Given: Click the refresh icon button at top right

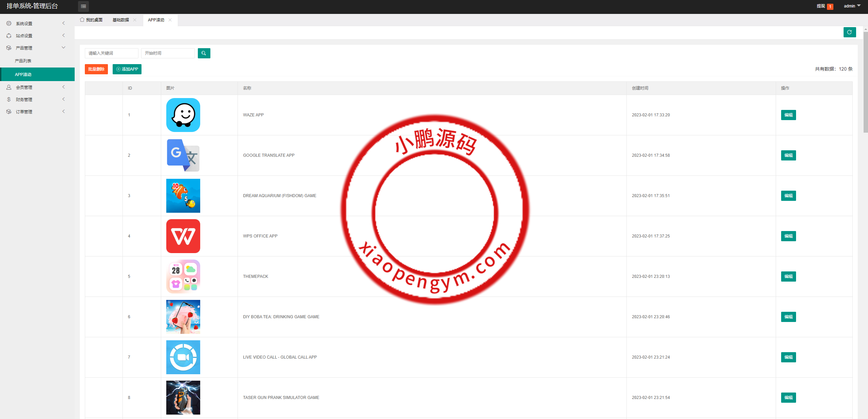Looking at the screenshot, I should 849,32.
